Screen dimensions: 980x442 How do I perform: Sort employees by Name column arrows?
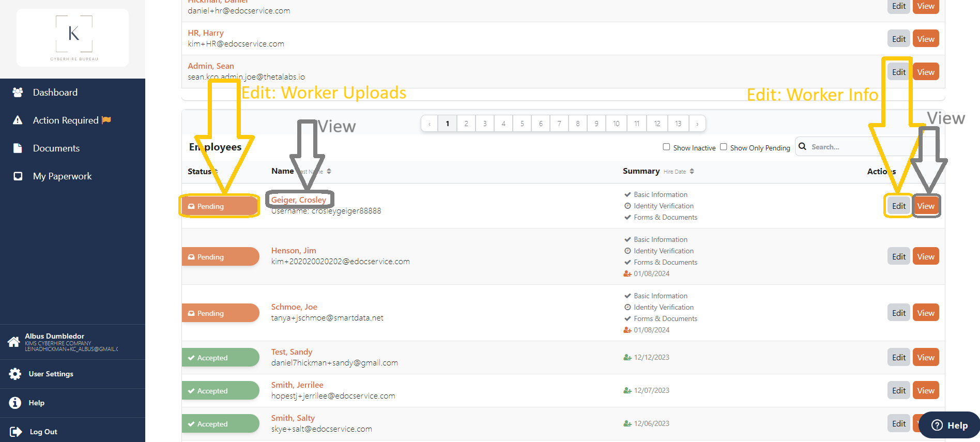(x=329, y=171)
